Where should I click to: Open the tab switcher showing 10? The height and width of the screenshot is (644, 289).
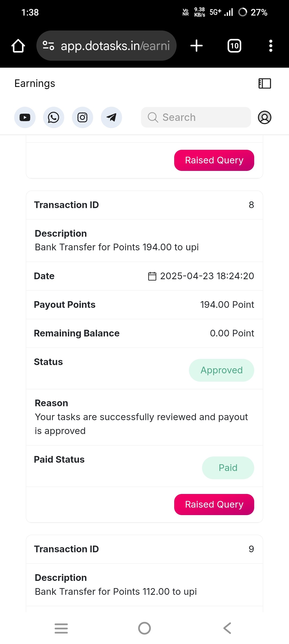234,46
